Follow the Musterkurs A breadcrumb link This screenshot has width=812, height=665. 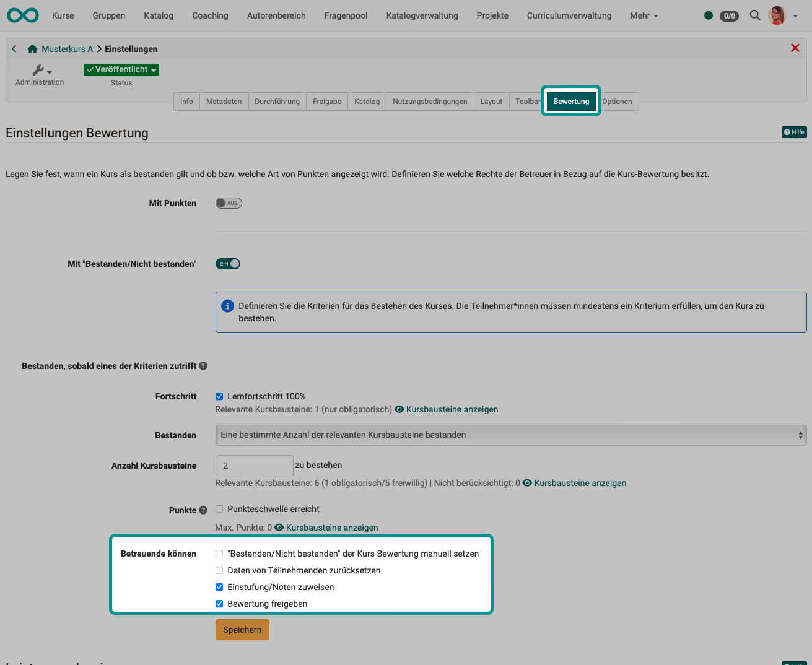click(x=66, y=48)
